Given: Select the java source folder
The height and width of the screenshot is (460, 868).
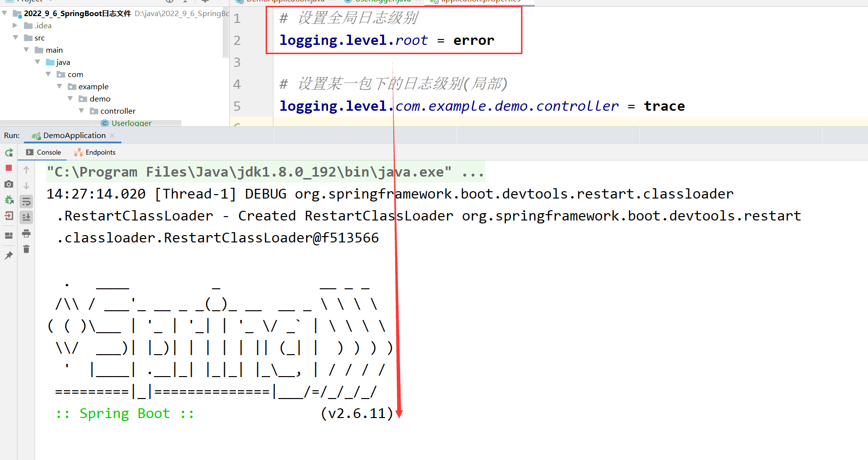Looking at the screenshot, I should (x=58, y=62).
